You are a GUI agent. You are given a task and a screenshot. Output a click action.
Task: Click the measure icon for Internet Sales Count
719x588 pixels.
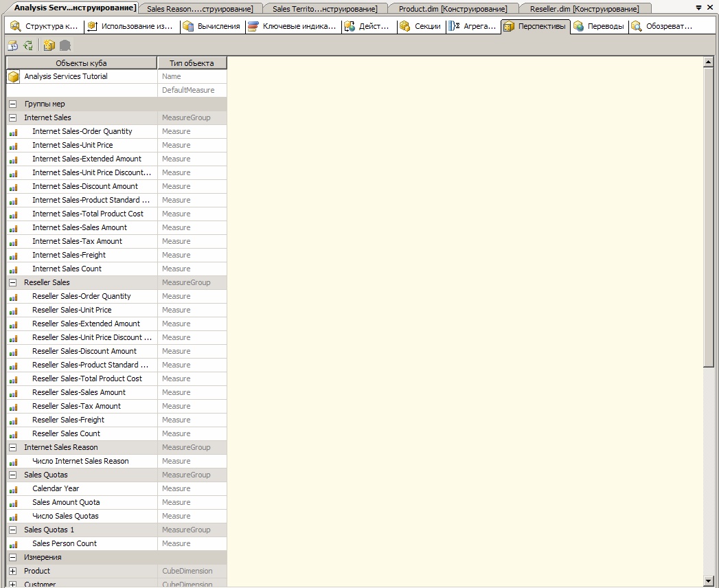coord(14,270)
